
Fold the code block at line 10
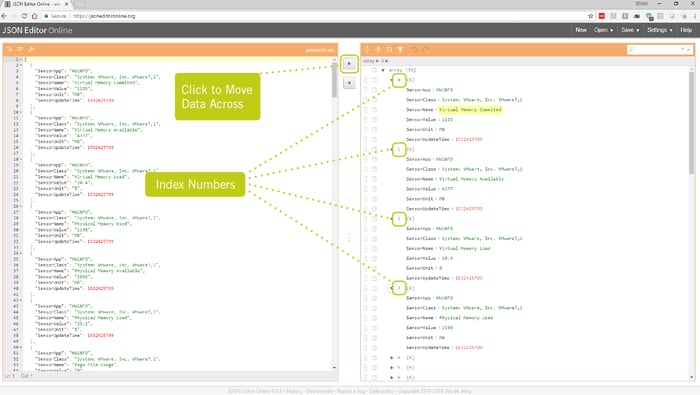pyautogui.click(x=21, y=112)
